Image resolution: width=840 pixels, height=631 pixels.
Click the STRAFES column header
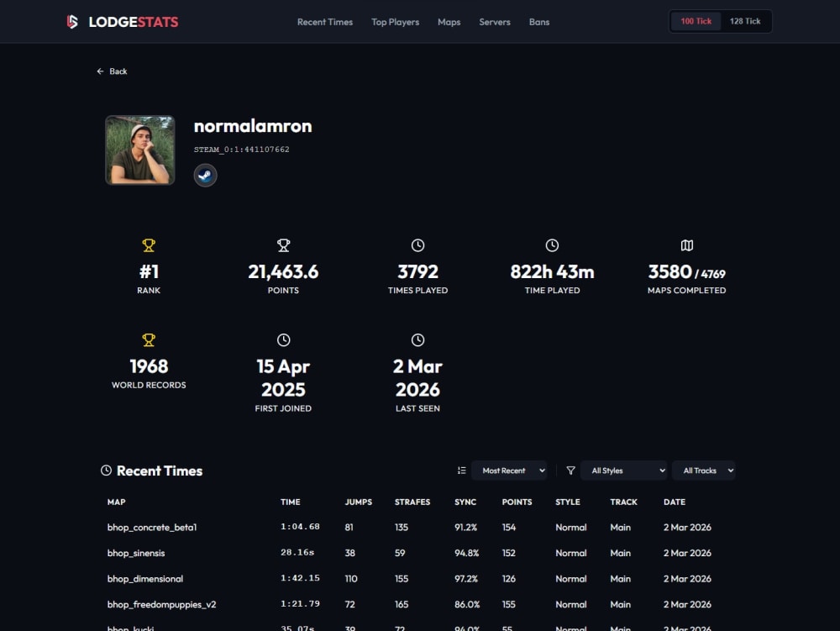click(412, 502)
